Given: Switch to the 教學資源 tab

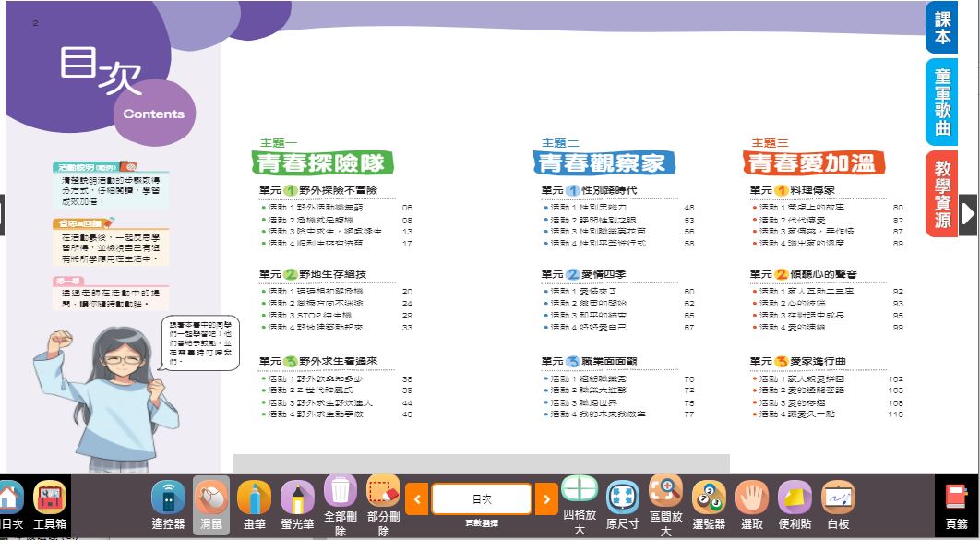Looking at the screenshot, I should tap(942, 194).
